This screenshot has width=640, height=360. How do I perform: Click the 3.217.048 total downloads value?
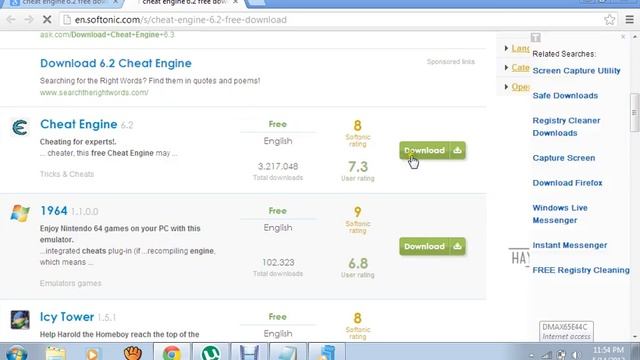[278, 166]
